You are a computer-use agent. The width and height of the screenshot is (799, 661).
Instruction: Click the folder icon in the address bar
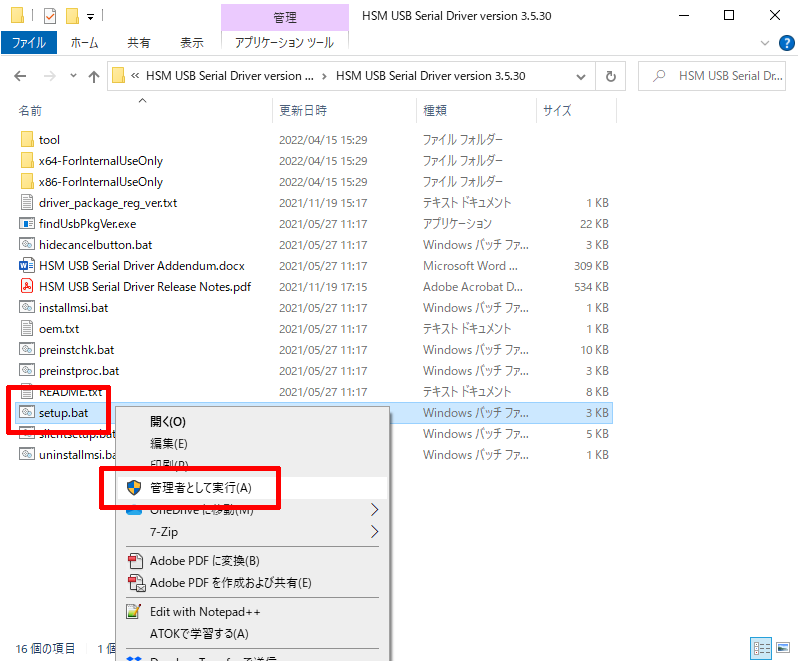(118, 75)
